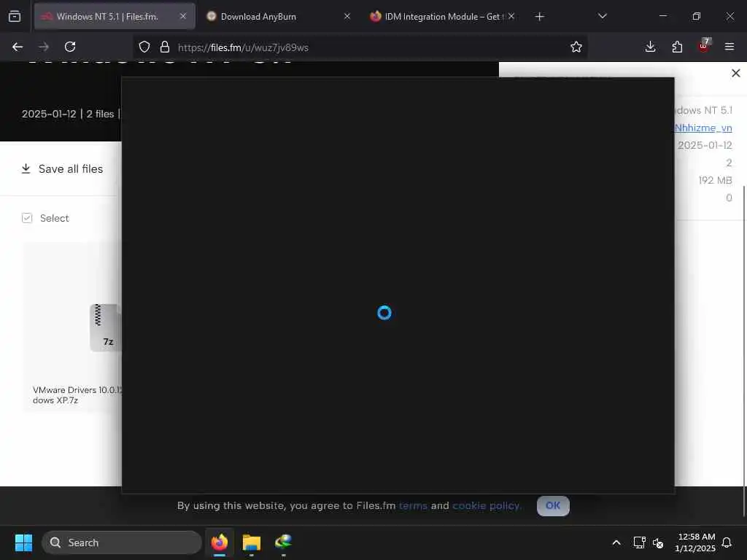
Task: Open Firefox from the taskbar
Action: [x=220, y=542]
